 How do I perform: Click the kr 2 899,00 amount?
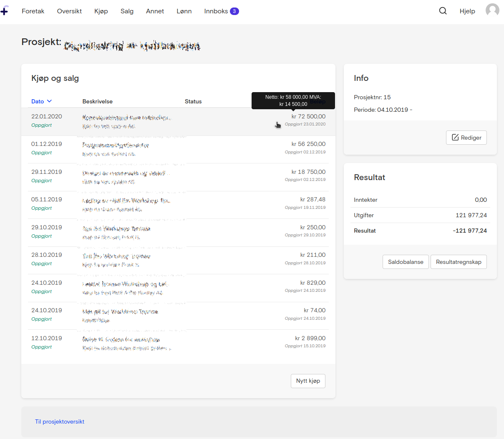310,338
